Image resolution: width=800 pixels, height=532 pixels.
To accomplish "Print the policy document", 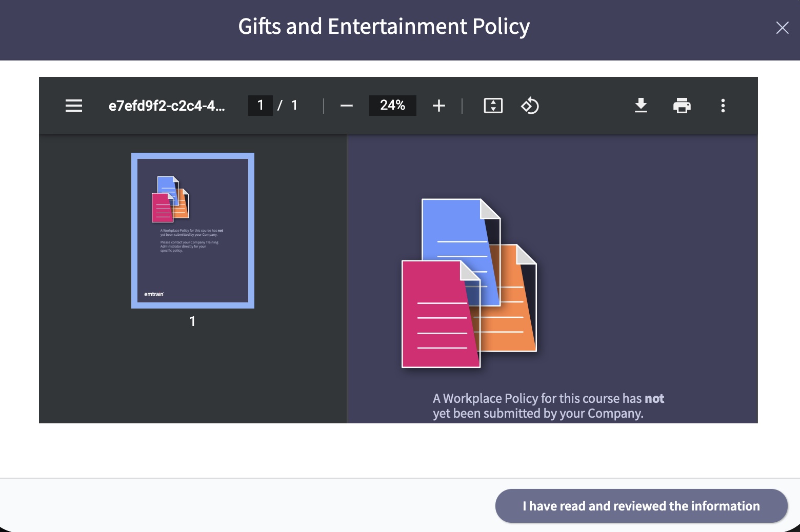I will [682, 106].
